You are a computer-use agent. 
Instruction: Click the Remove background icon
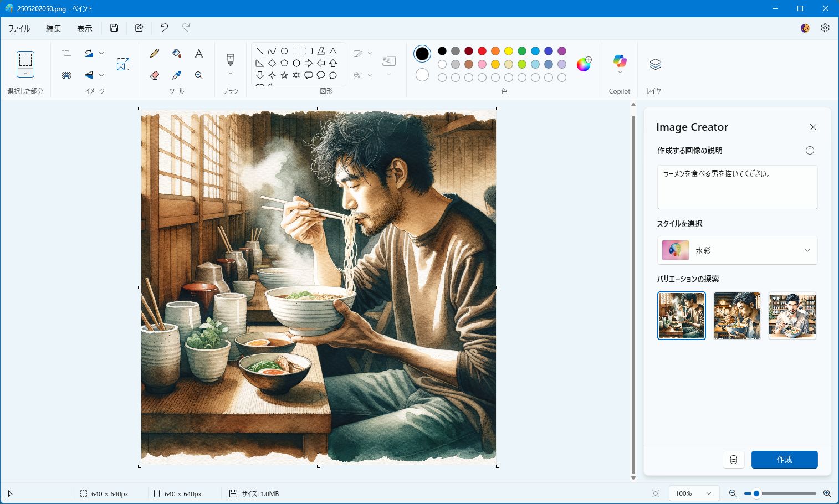66,75
